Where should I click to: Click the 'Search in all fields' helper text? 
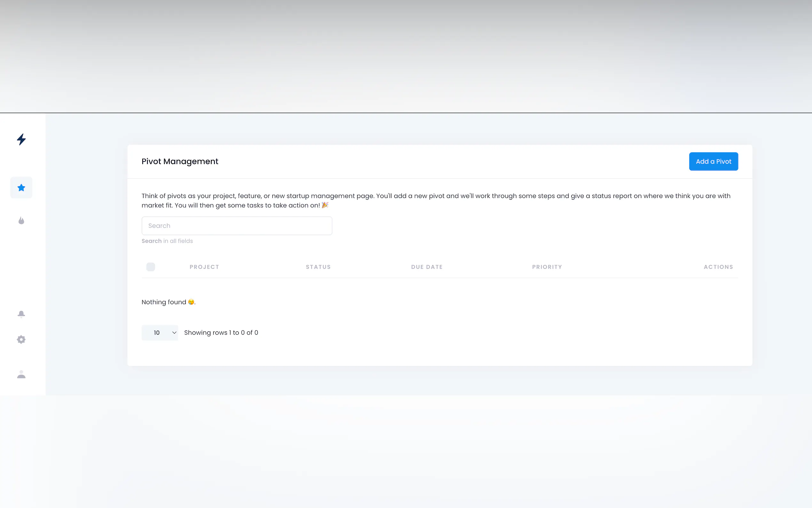[167, 241]
